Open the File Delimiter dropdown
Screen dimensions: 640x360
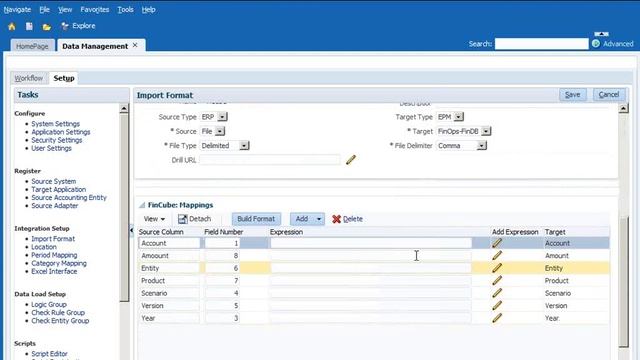tap(482, 146)
